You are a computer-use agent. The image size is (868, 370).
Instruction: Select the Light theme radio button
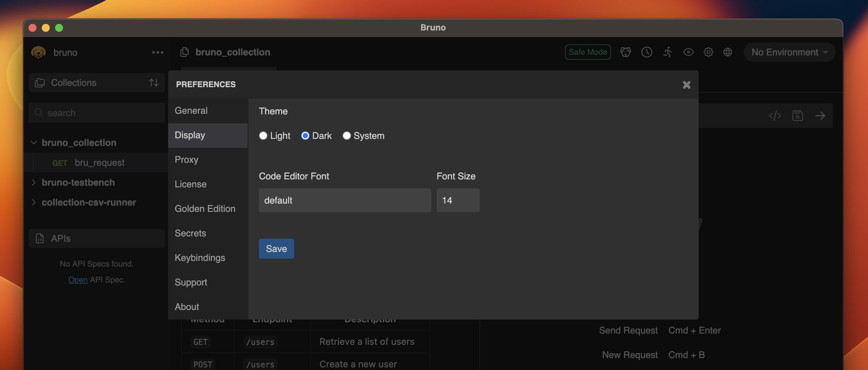tap(264, 136)
